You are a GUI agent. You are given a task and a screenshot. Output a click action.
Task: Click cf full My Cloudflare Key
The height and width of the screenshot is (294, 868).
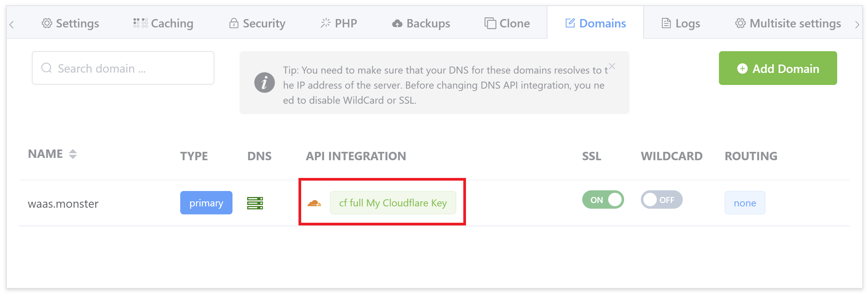[x=393, y=203]
